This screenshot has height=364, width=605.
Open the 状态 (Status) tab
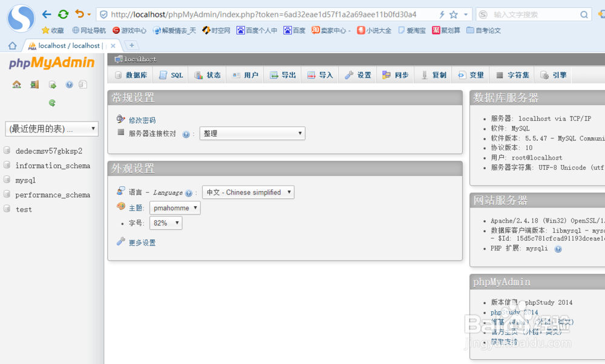(207, 75)
